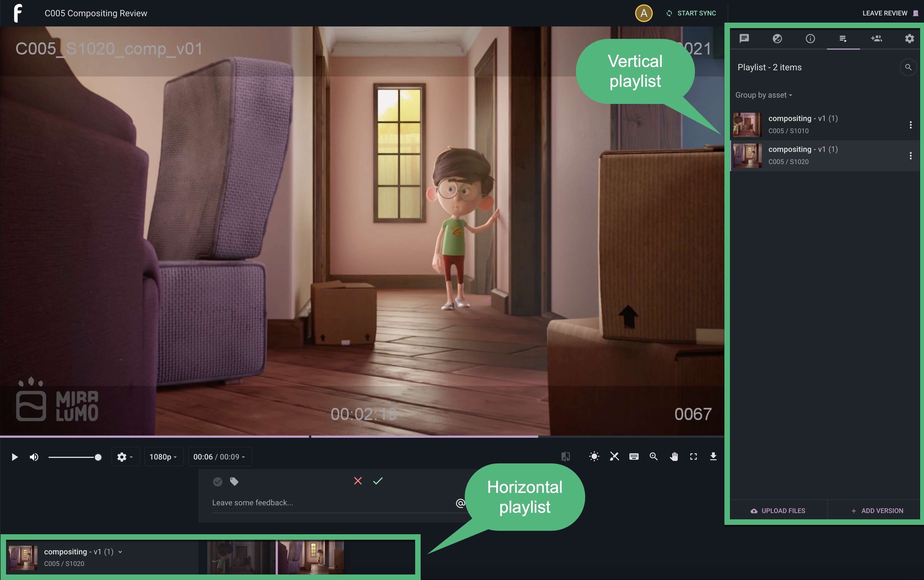
Task: Select first horizontal playlist thumbnail
Action: (241, 557)
